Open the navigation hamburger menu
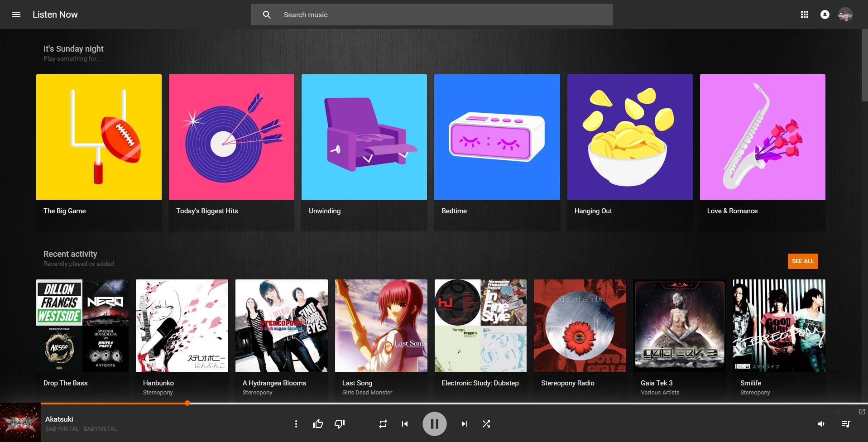 [x=16, y=14]
